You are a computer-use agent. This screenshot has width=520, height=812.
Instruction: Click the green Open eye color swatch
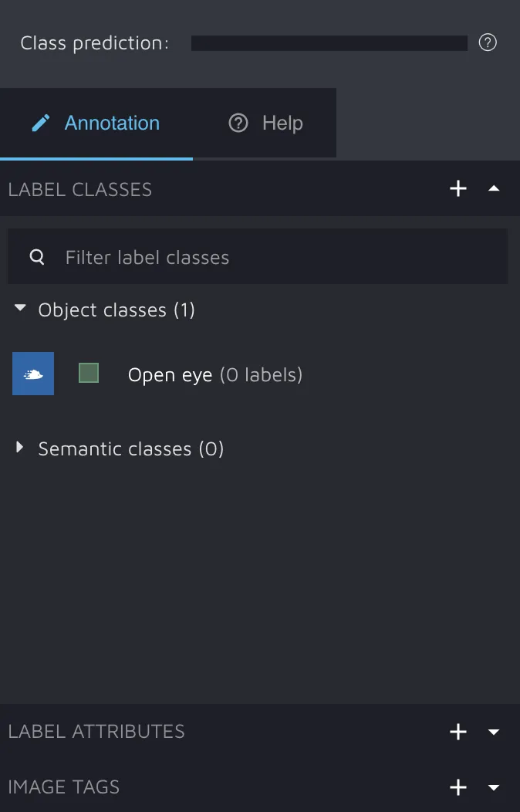(89, 374)
